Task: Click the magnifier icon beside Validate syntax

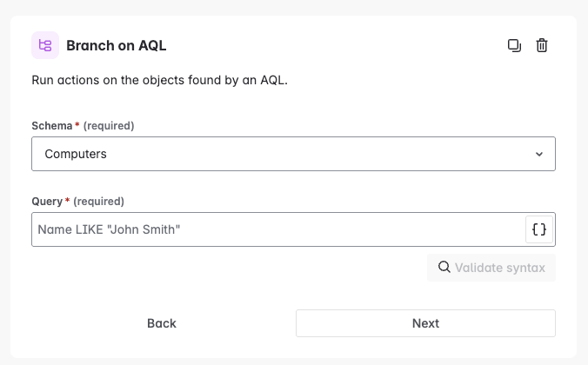Action: pyautogui.click(x=444, y=267)
